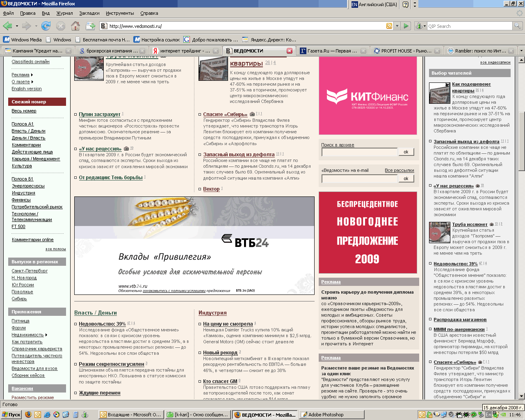Click the Windows Media bookmark icon
The width and height of the screenshot is (525, 420).
[6, 39]
